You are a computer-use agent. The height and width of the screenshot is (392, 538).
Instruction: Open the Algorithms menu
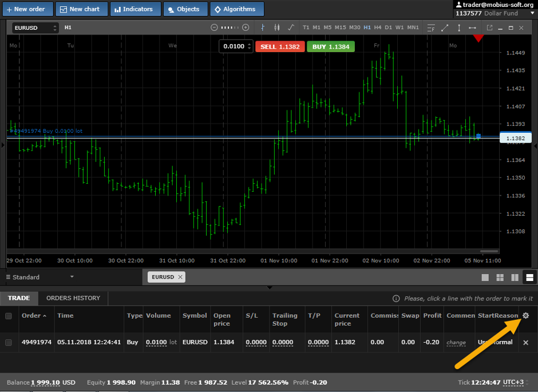(237, 9)
